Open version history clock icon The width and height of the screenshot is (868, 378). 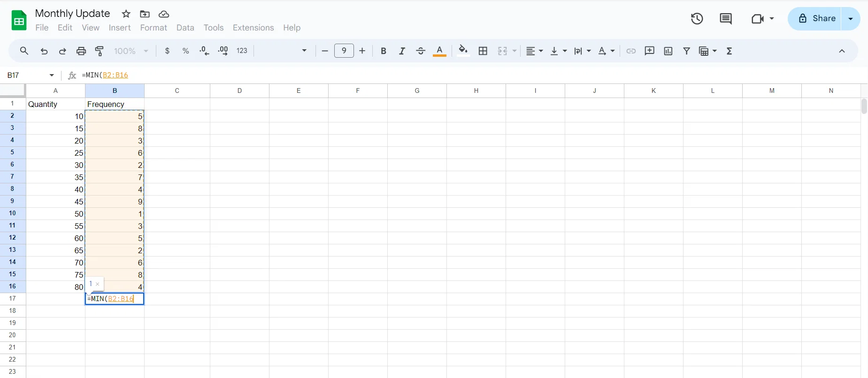coord(697,19)
